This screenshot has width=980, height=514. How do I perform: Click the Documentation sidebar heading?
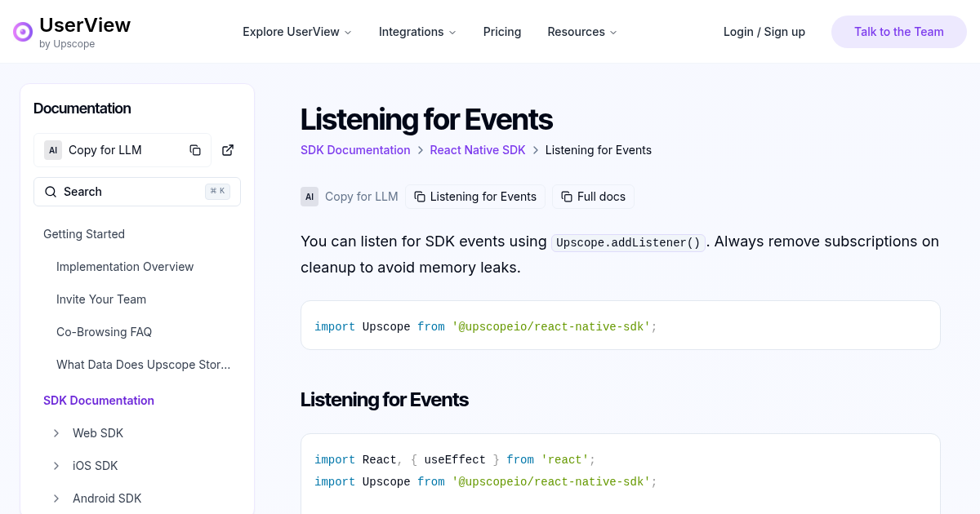pos(82,109)
